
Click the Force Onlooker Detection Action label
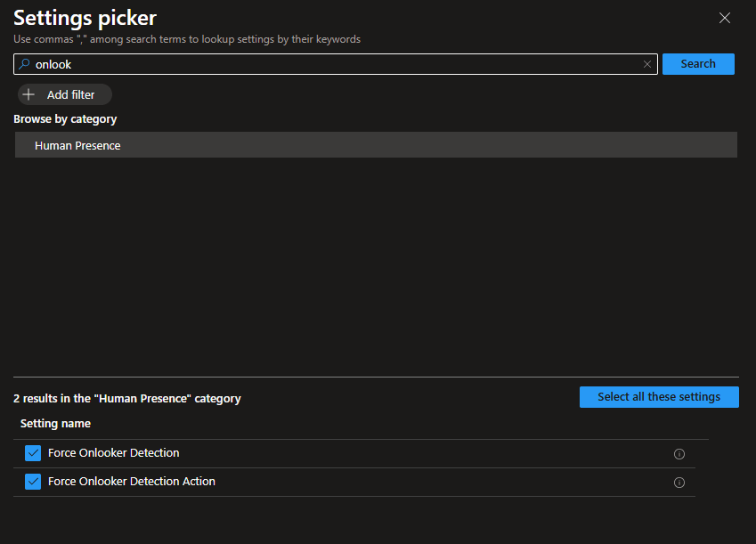click(132, 482)
